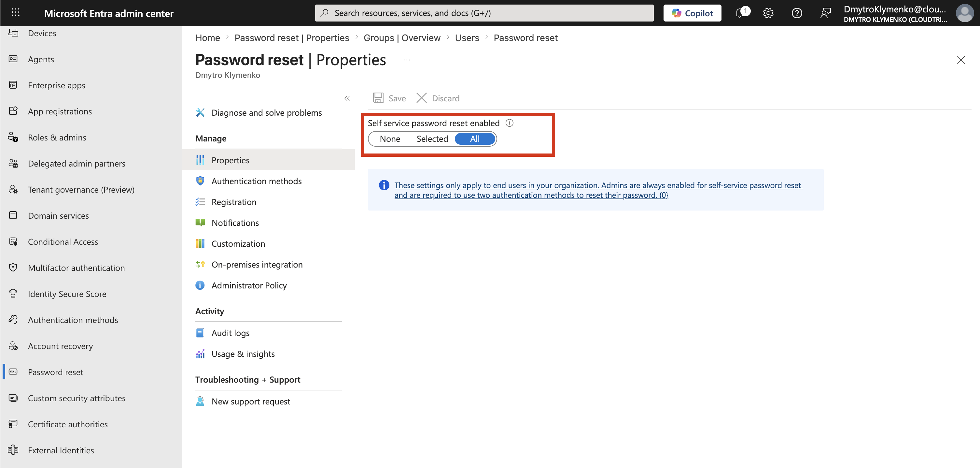Go to the last Password reset breadcrumb
This screenshot has height=468, width=980.
525,38
